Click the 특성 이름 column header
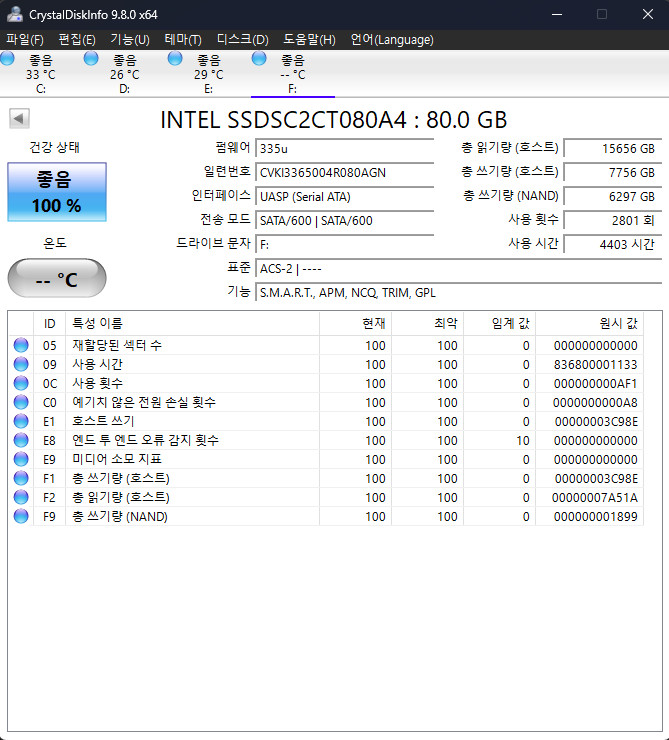 pyautogui.click(x=192, y=323)
